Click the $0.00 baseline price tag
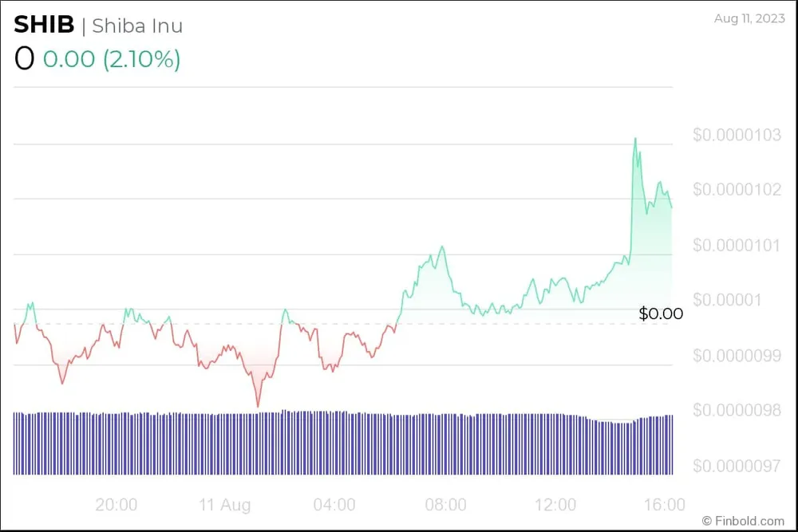Screen dimensions: 798x532 [x=661, y=314]
